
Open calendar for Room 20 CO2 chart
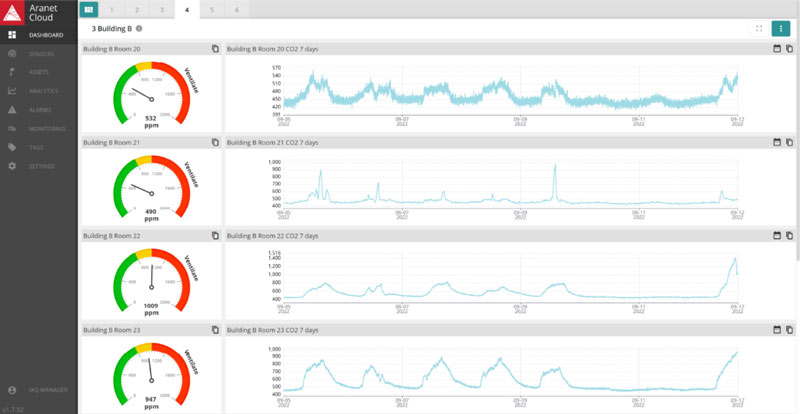[777, 49]
